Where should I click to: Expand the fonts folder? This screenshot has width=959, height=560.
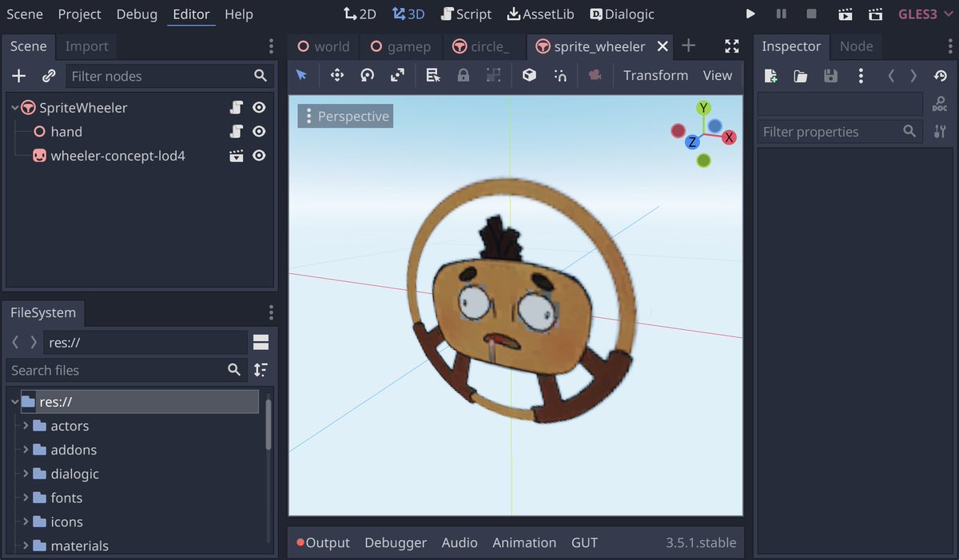tap(26, 498)
